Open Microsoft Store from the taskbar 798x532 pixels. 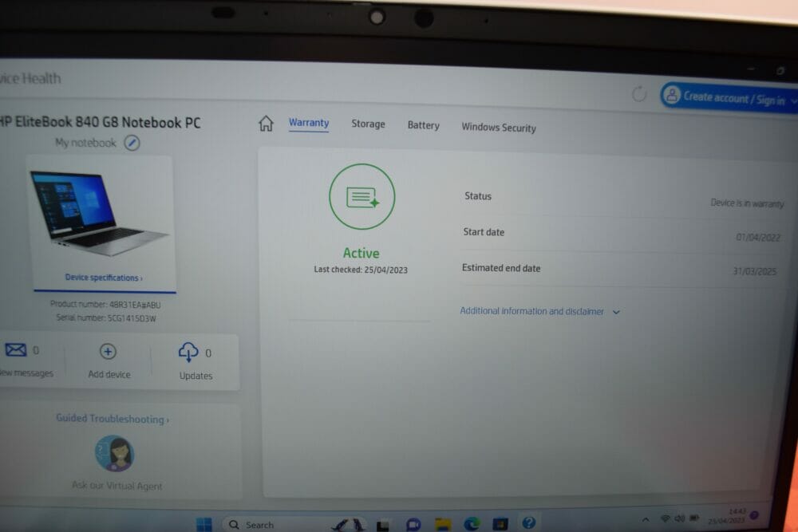pyautogui.click(x=500, y=523)
